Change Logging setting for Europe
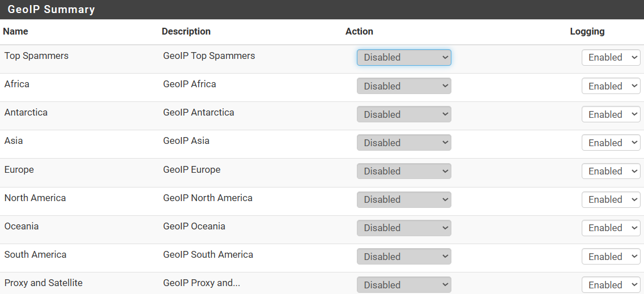This screenshot has height=294, width=644. (x=611, y=171)
